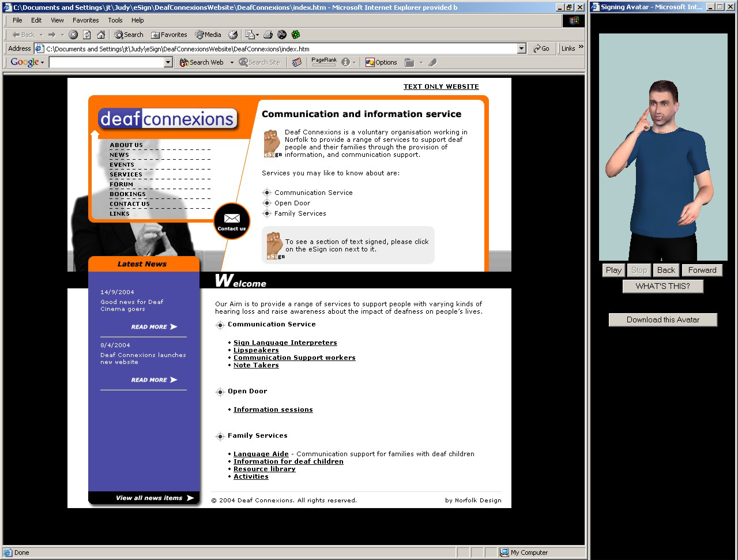This screenshot has height=560, width=738.
Task: Open the History toolbar icon
Action: click(233, 35)
